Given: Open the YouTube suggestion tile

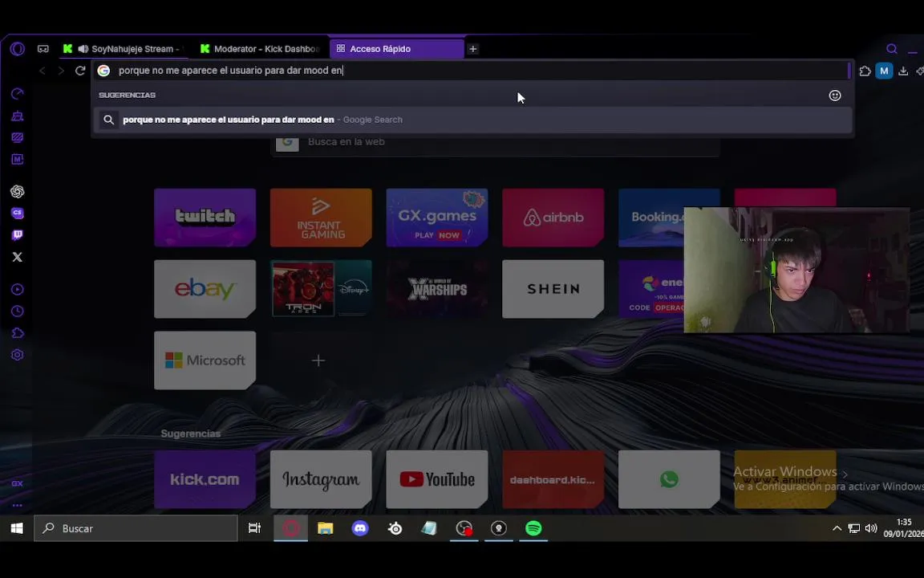Looking at the screenshot, I should 437,479.
